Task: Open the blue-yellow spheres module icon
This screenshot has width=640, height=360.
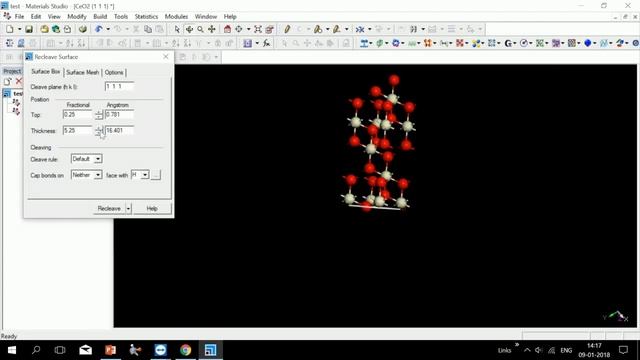Action: click(x=476, y=43)
